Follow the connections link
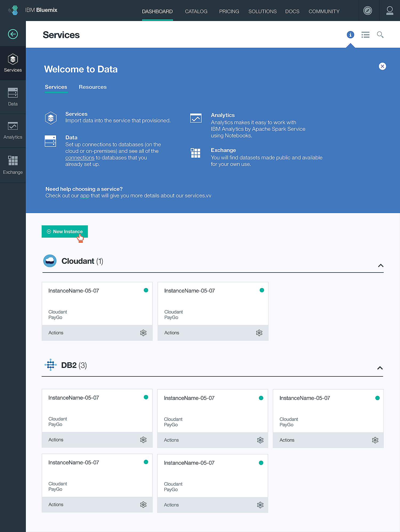The image size is (400, 532). coord(80,158)
